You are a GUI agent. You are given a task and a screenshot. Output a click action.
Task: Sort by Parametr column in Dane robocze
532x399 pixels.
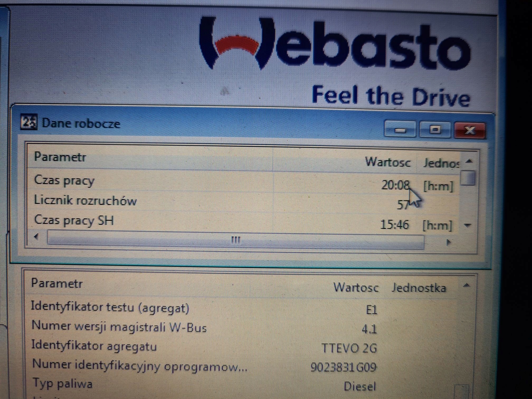(60, 157)
